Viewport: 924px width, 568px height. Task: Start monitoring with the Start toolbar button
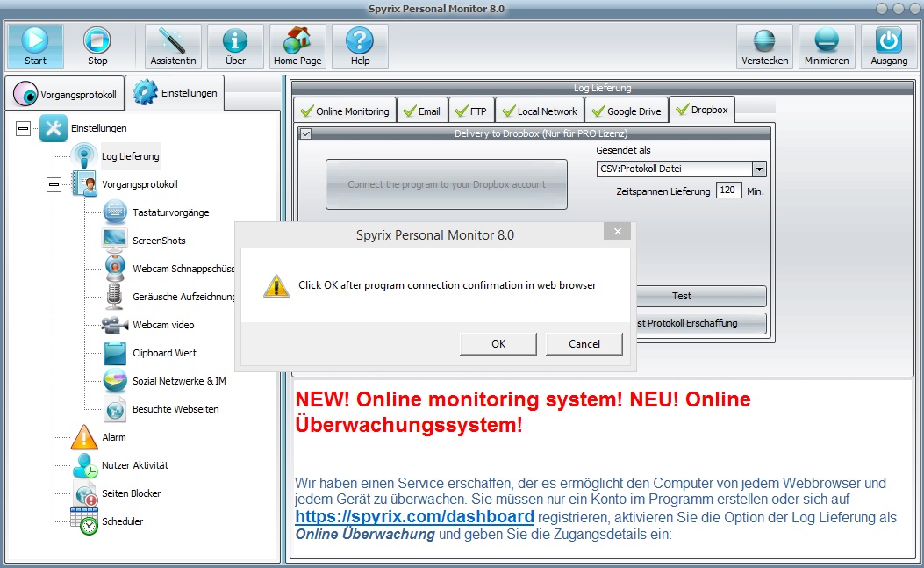click(x=35, y=47)
